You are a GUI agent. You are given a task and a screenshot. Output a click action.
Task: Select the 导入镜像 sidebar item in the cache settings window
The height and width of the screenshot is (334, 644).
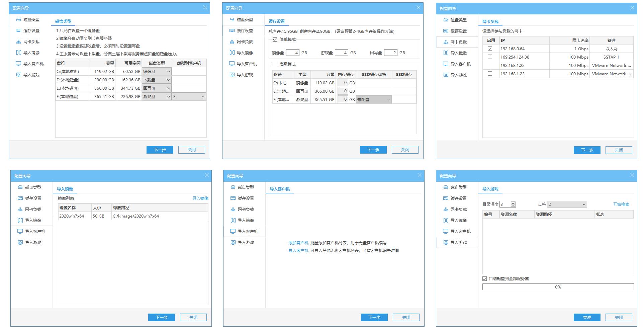245,53
